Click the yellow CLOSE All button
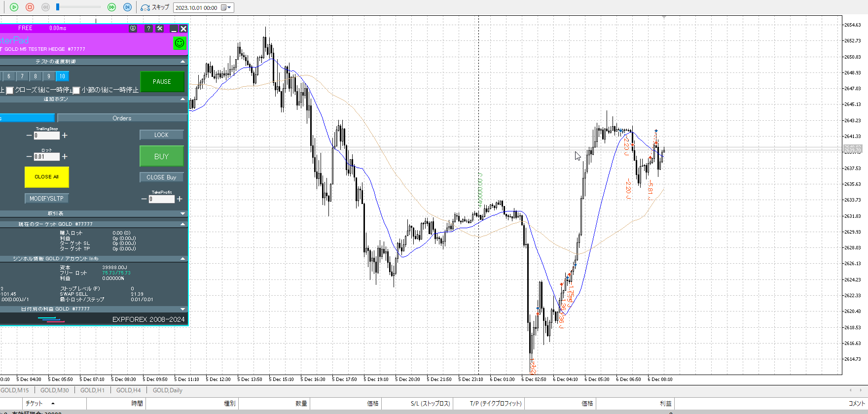This screenshot has width=868, height=414. tap(46, 177)
